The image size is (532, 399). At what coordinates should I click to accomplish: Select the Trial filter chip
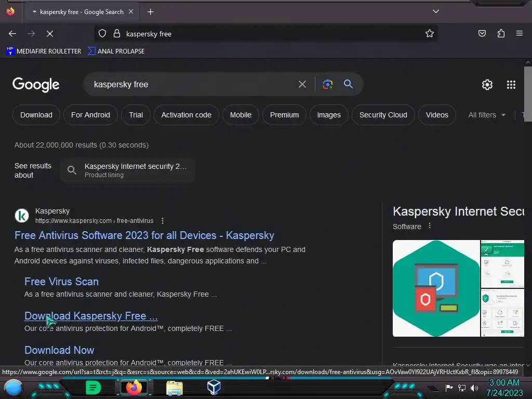tap(136, 115)
